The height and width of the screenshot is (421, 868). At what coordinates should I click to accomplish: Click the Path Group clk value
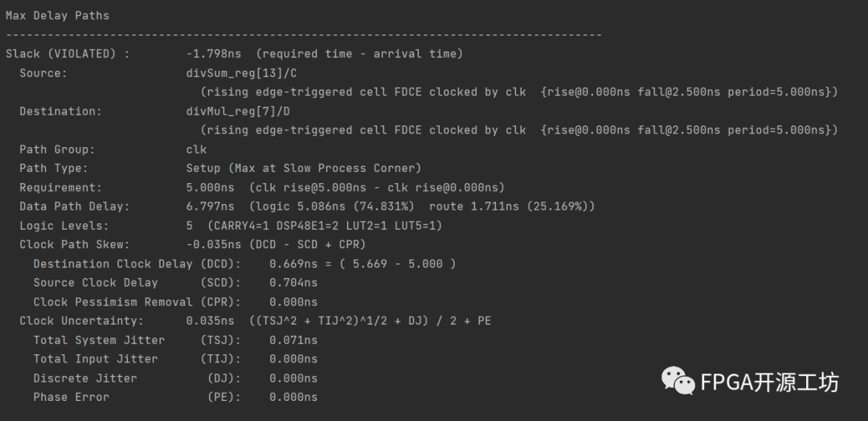[x=196, y=149]
